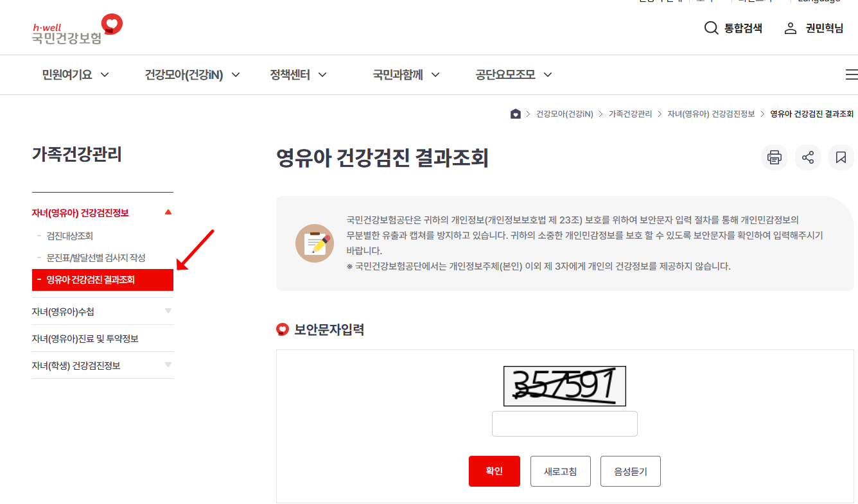Open 민원여기요 top menu
The width and height of the screenshot is (858, 504).
(x=67, y=75)
